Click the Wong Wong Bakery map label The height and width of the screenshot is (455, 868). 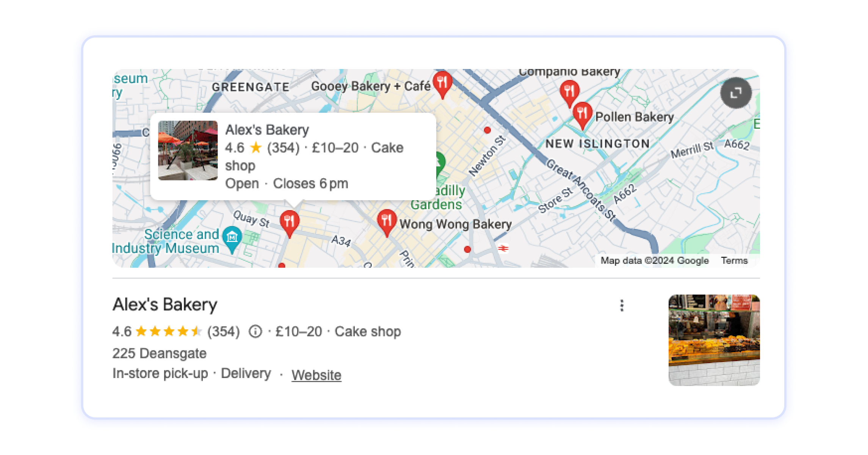[455, 224]
